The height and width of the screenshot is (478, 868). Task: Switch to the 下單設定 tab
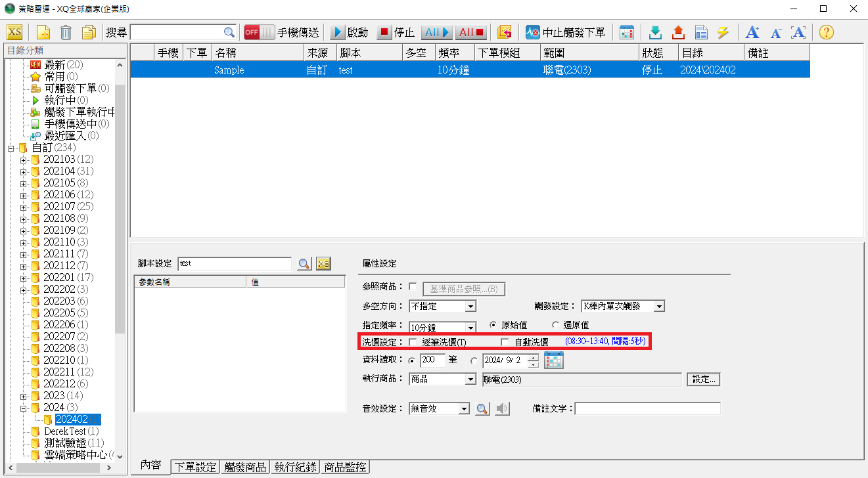(x=194, y=467)
